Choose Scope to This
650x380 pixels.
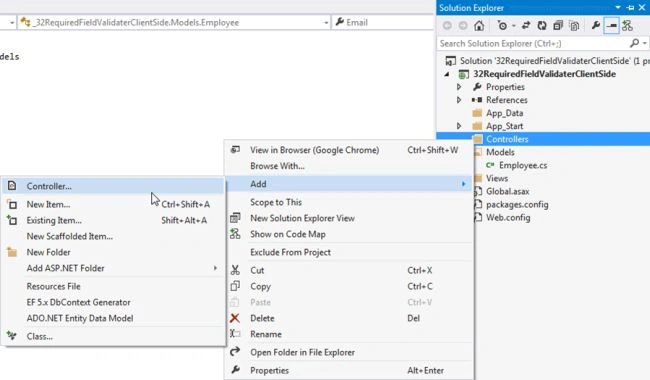pos(349,202)
